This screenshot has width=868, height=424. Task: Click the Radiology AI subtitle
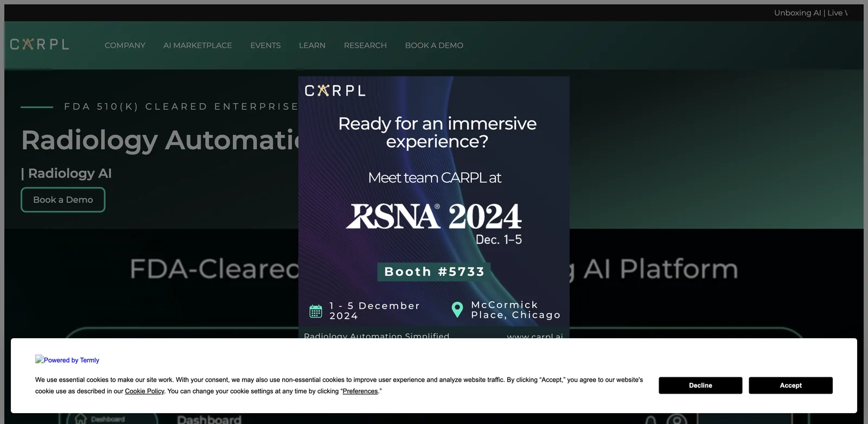[69, 174]
